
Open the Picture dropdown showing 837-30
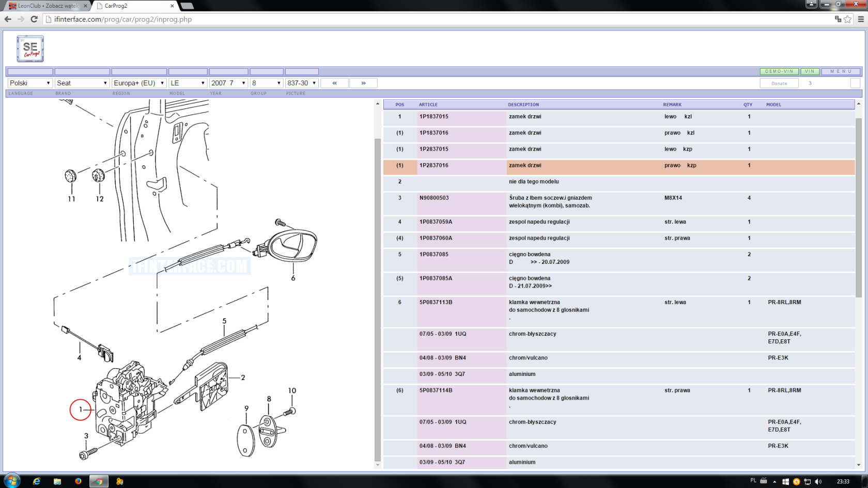point(302,83)
